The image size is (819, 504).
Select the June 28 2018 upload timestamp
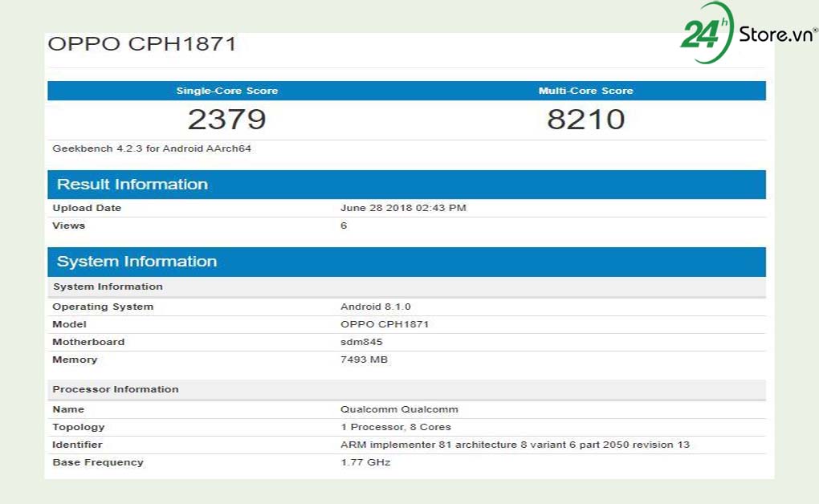pos(404,207)
